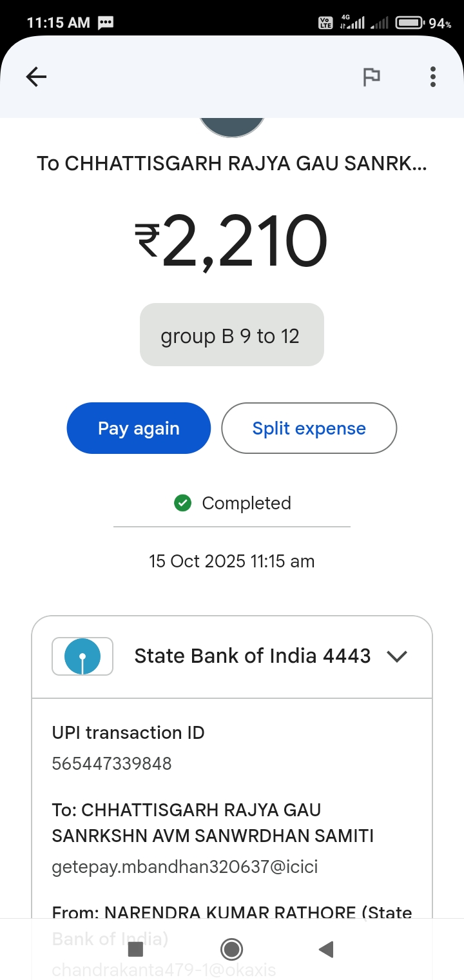Tap the green Completed checkmark icon
This screenshot has height=980, width=464.
(x=183, y=503)
